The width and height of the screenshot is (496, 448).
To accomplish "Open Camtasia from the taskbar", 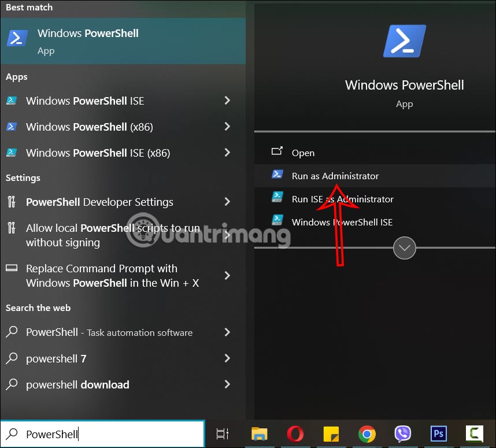I will pos(475,434).
